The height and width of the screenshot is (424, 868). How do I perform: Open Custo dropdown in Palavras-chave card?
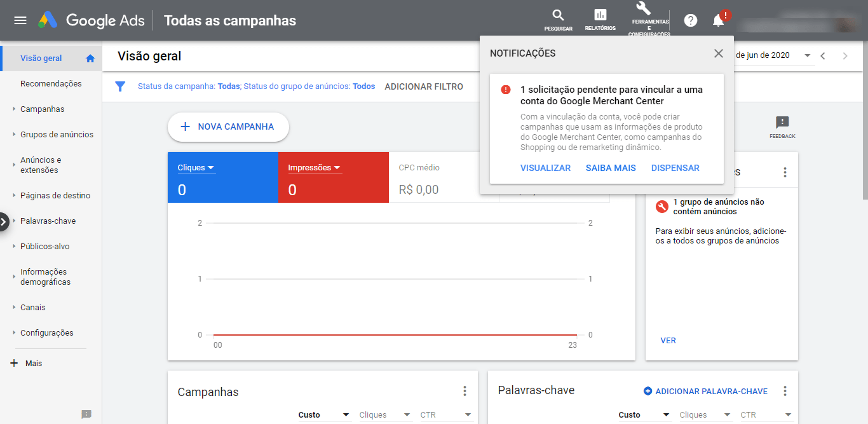[x=644, y=414]
